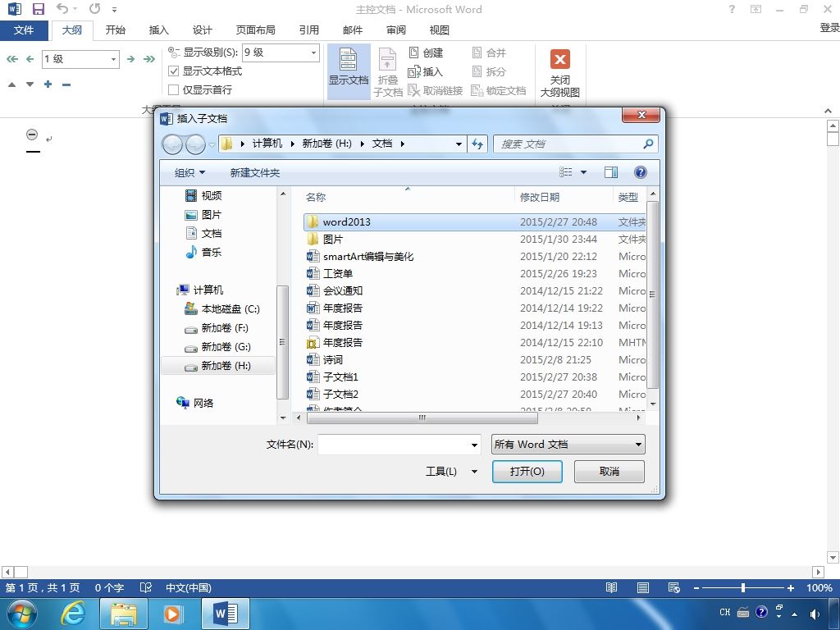The height and width of the screenshot is (630, 840).
Task: Collapse the ribbon chevron
Action: [x=829, y=111]
